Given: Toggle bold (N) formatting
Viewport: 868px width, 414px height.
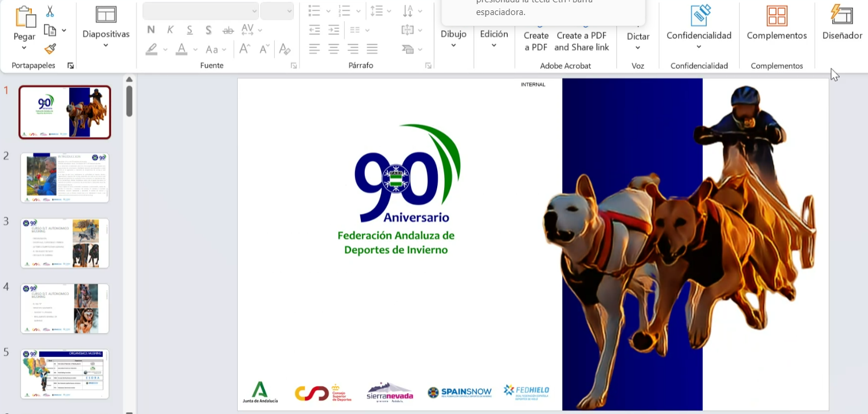Looking at the screenshot, I should [151, 30].
